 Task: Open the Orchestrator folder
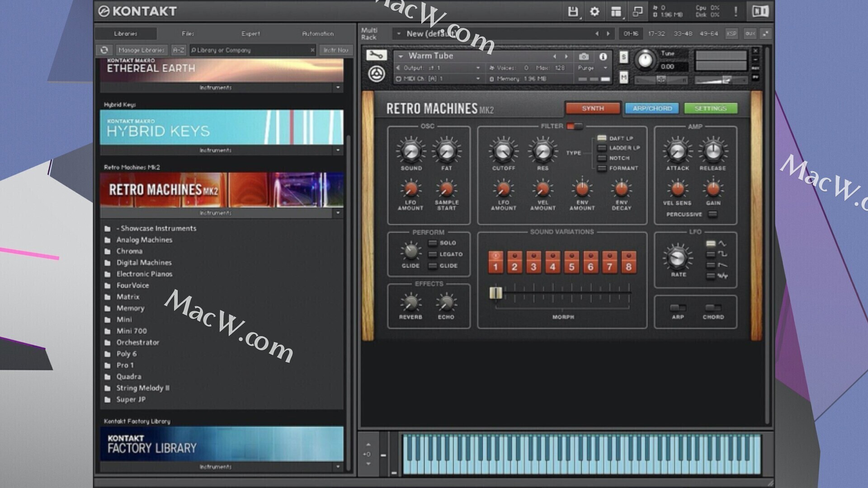138,343
